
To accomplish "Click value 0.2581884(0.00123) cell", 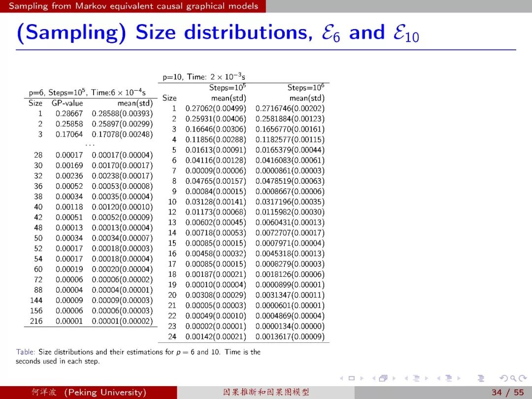I will (x=290, y=119).
